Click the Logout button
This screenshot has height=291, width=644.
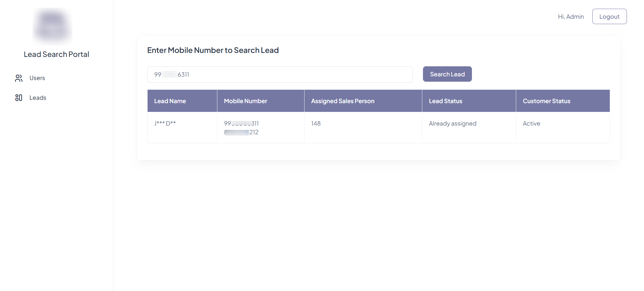pos(609,16)
